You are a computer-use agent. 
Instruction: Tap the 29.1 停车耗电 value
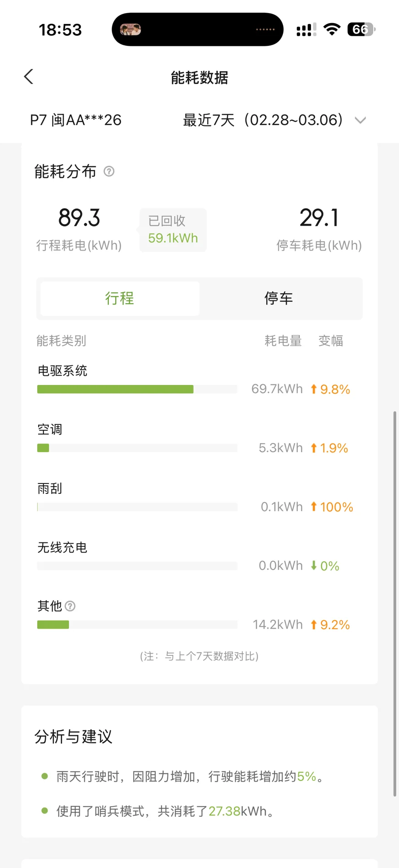click(319, 218)
